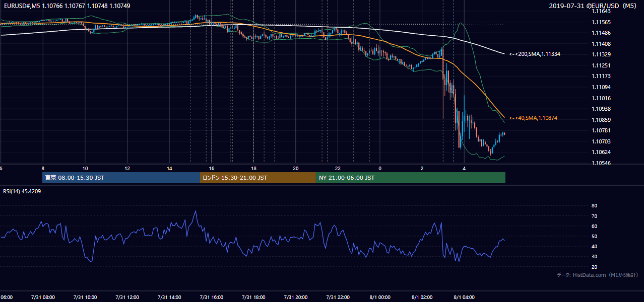Click price level 1.11408 on axis
The image size is (644, 302).
pos(601,44)
